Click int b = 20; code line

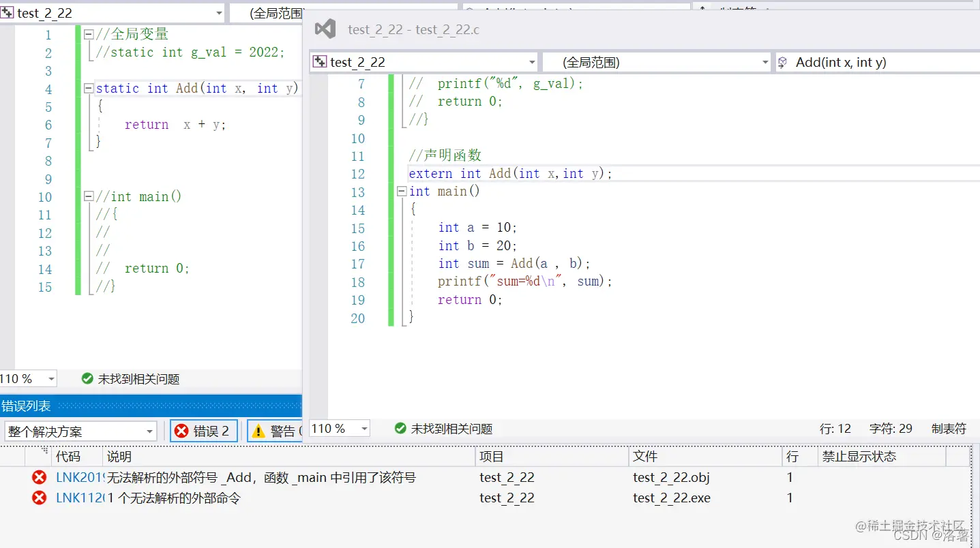tap(477, 245)
